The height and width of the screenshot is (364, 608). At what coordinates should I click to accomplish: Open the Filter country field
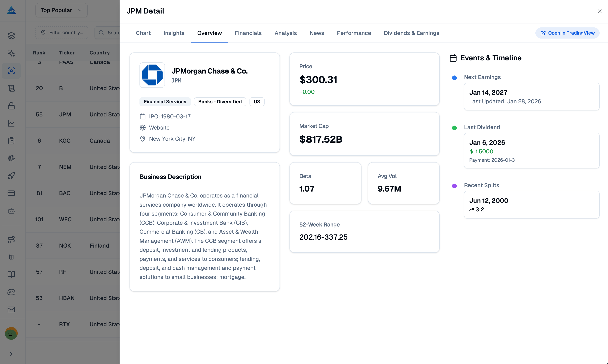coord(62,32)
